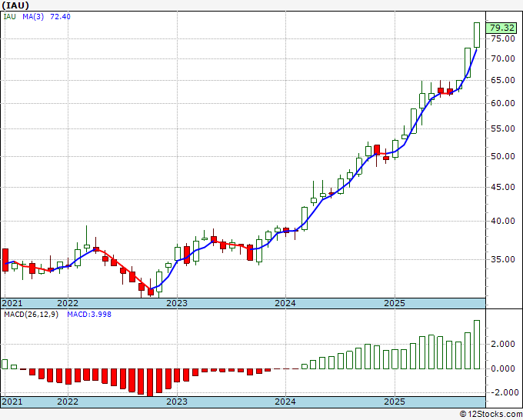Click the (IAU) ticker title
The width and height of the screenshot is (523, 420).
(x=15, y=5)
